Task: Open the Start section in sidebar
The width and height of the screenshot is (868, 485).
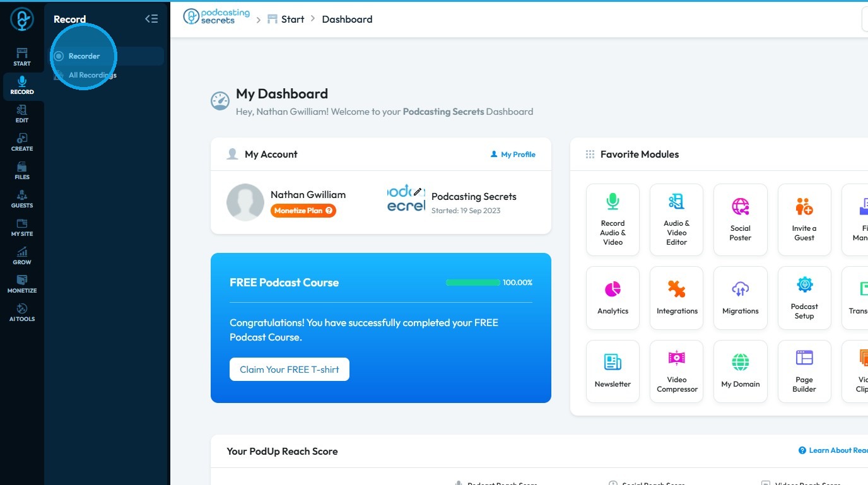Action: click(x=22, y=57)
